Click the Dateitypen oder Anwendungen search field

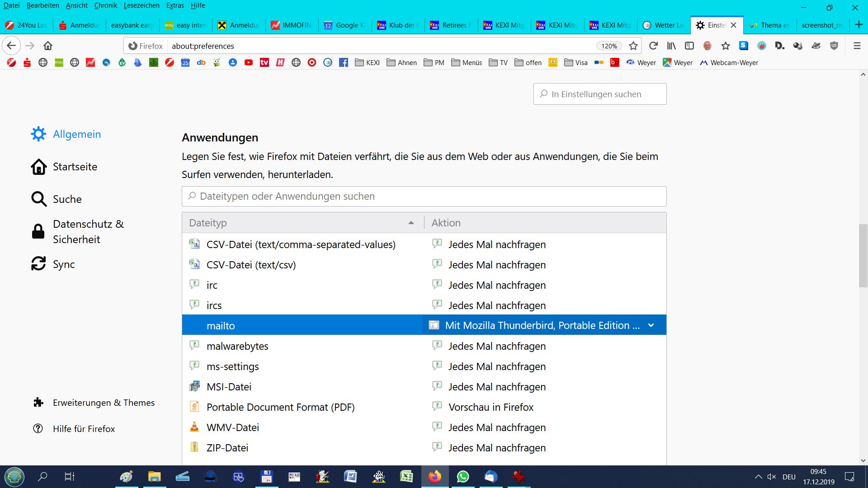click(424, 197)
